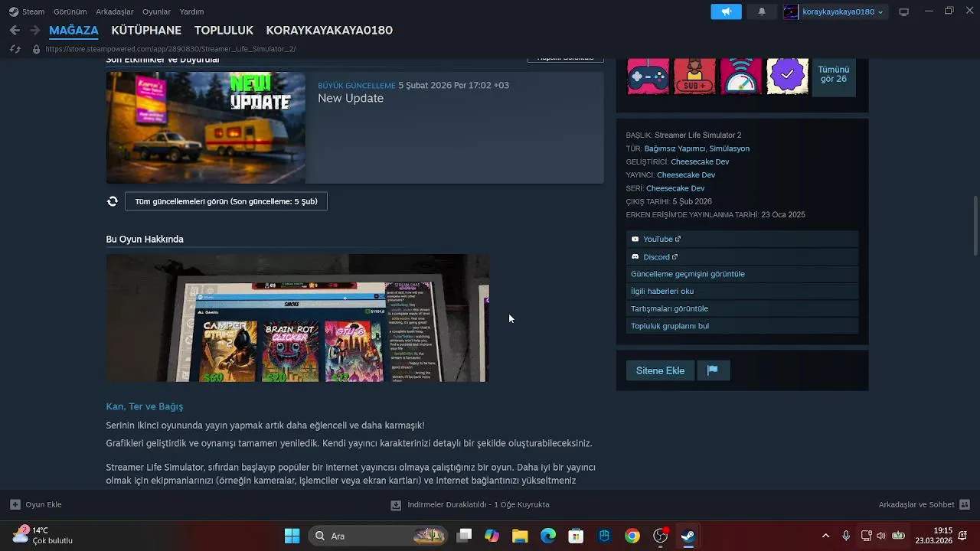Click Oyun Ekle at bottom left
The height and width of the screenshot is (551, 980).
pos(36,504)
